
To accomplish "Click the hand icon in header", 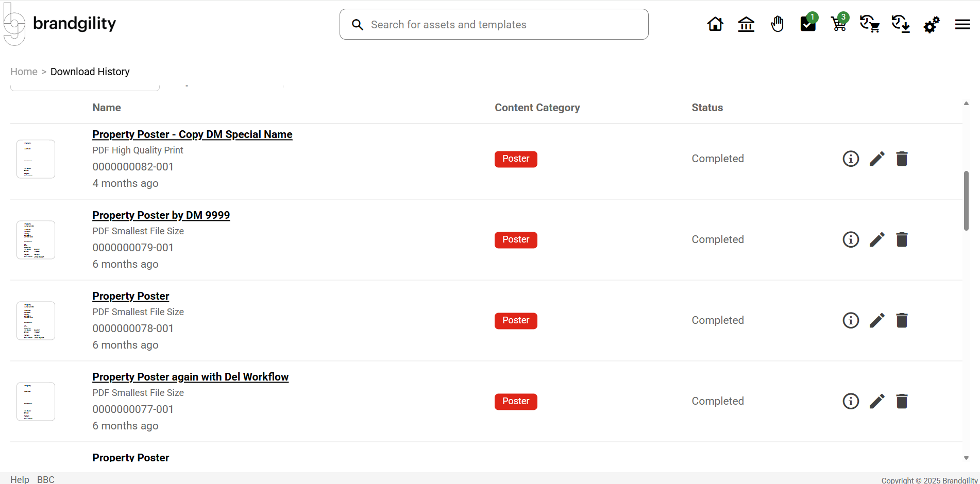I will (777, 24).
